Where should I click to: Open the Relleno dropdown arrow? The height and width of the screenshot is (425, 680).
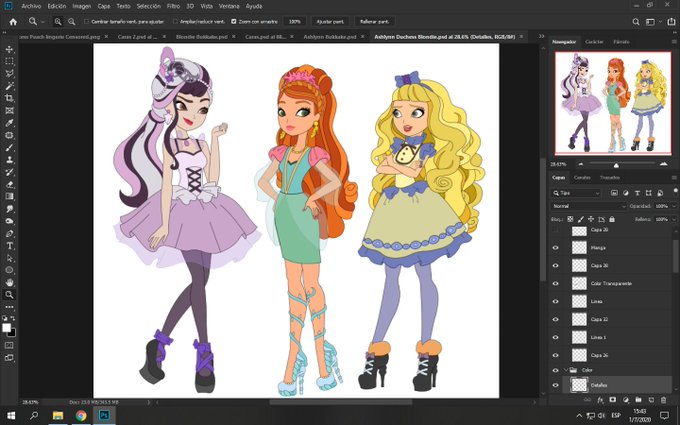tap(672, 219)
